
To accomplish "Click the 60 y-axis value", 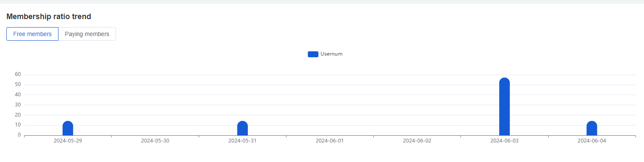I will pyautogui.click(x=18, y=74).
